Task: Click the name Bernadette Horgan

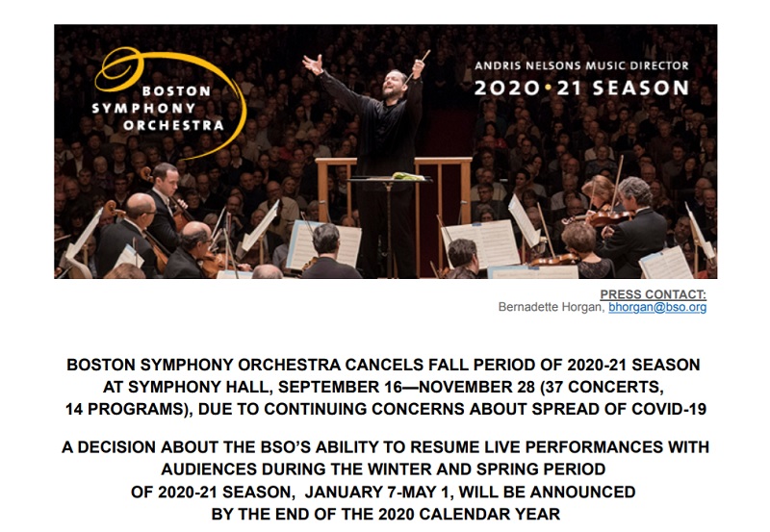Action: click(550, 307)
